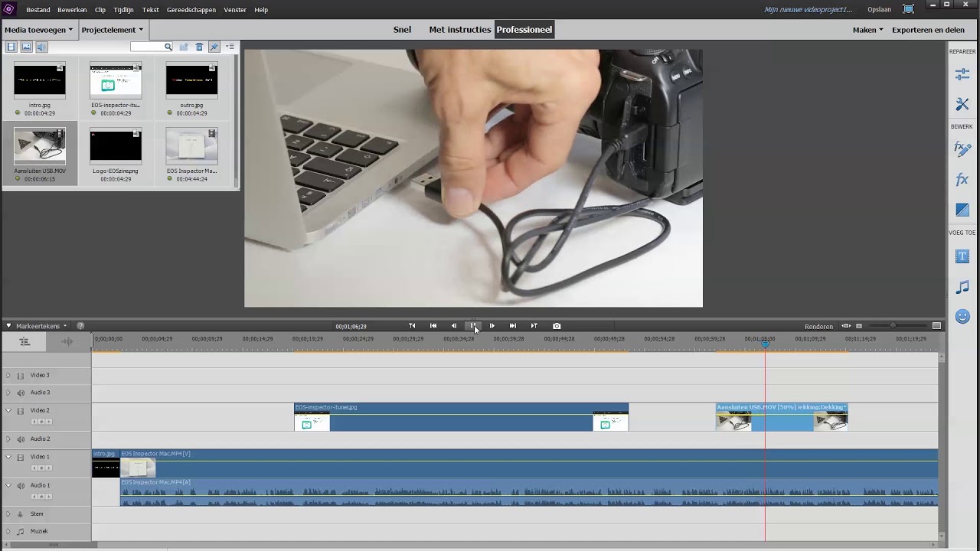Viewport: 980px width, 551px height.
Task: Go to previous edit point
Action: click(412, 326)
